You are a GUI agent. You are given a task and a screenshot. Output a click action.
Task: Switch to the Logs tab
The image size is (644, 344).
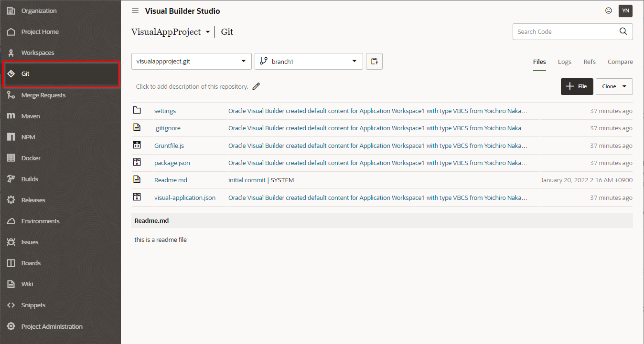tap(564, 62)
